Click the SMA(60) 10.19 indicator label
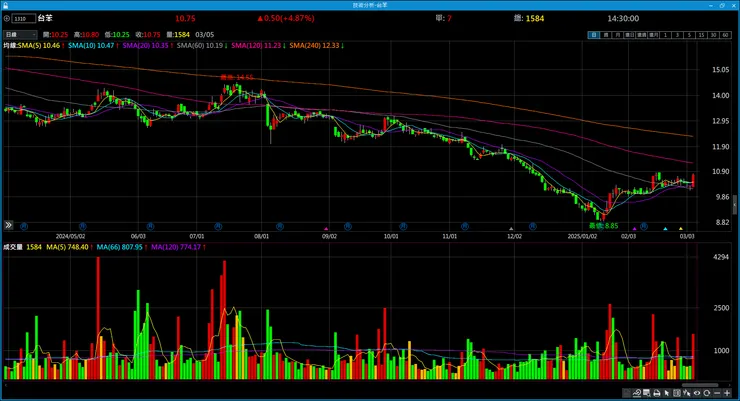Screen dimensions: 740x401 pos(200,45)
